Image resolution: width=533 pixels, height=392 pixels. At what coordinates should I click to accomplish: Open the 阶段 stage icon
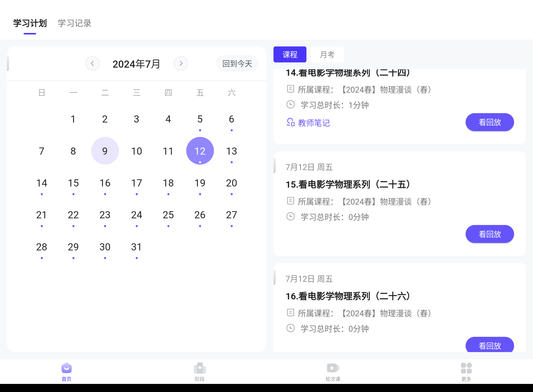coord(200,368)
